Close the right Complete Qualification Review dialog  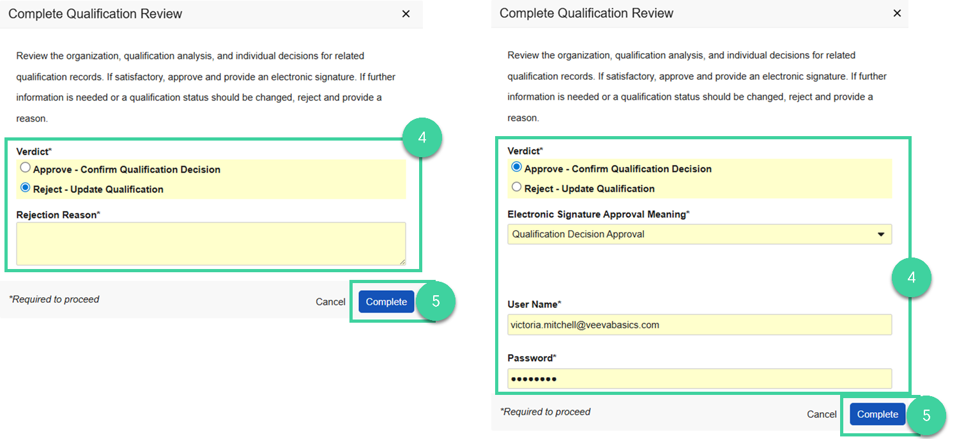[x=897, y=13]
